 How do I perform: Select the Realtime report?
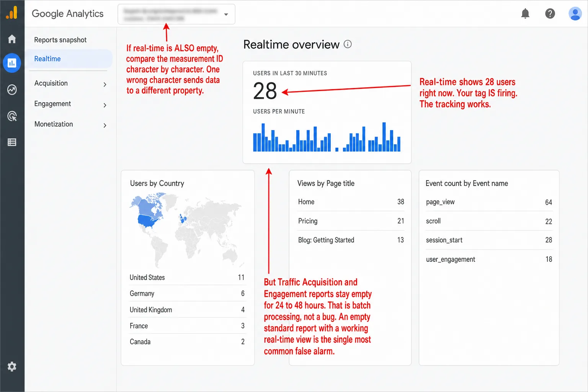[x=69, y=59]
